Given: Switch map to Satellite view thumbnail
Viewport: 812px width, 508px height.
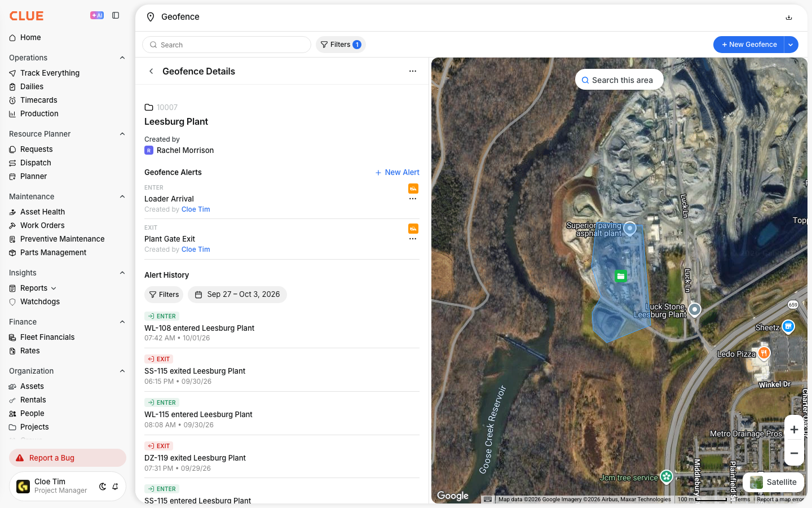Looking at the screenshot, I should point(773,482).
